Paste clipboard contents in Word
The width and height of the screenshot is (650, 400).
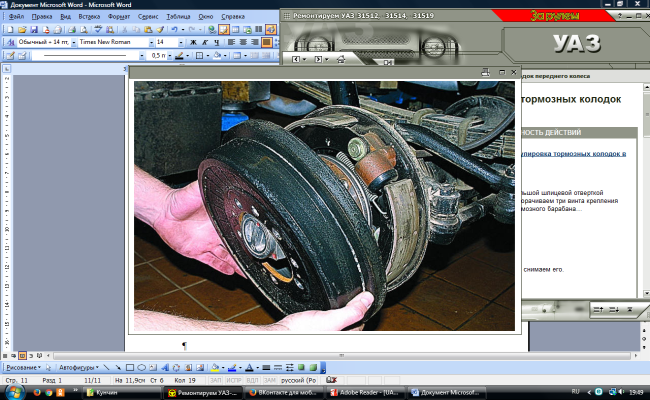coord(148,29)
